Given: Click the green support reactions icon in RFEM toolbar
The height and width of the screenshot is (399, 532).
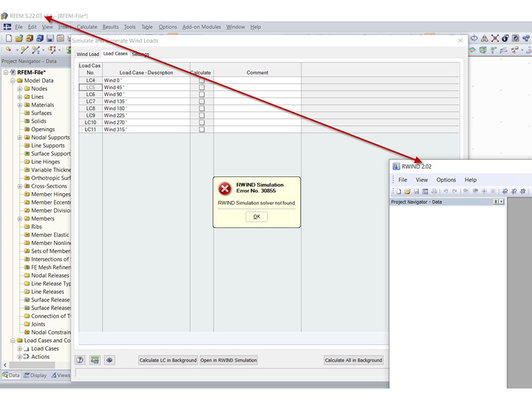Looking at the screenshot, I should tap(493, 50).
